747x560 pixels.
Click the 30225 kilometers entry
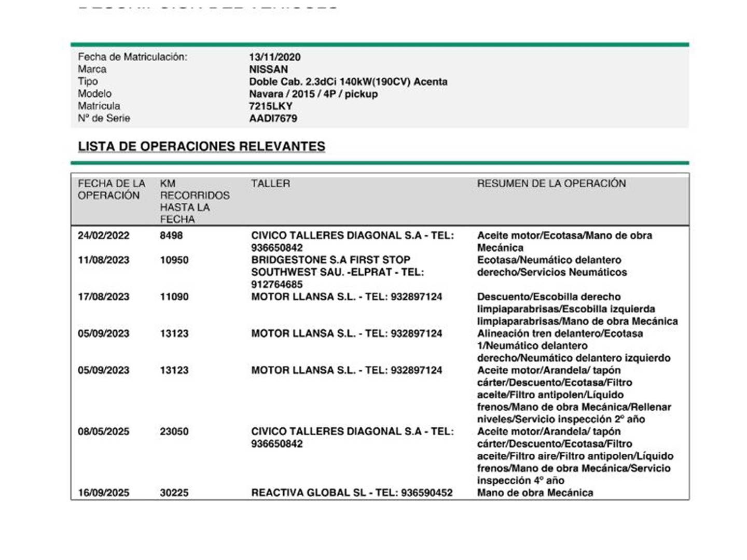(174, 493)
